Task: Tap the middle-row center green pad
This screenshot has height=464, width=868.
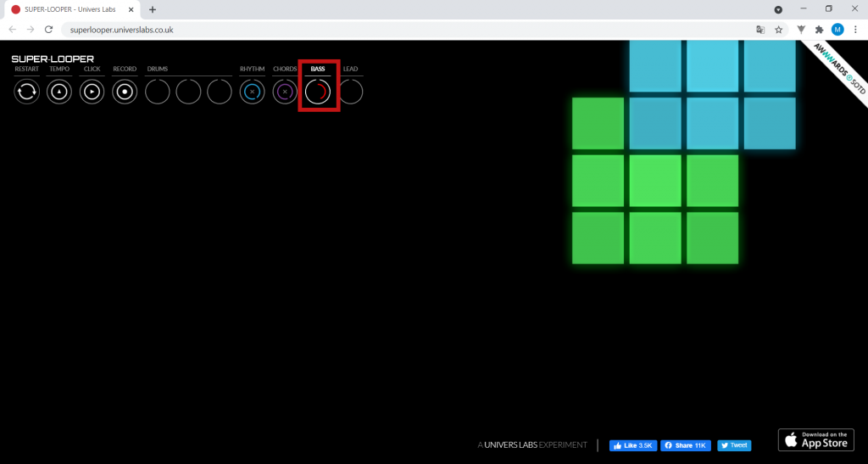Action: [x=655, y=181]
